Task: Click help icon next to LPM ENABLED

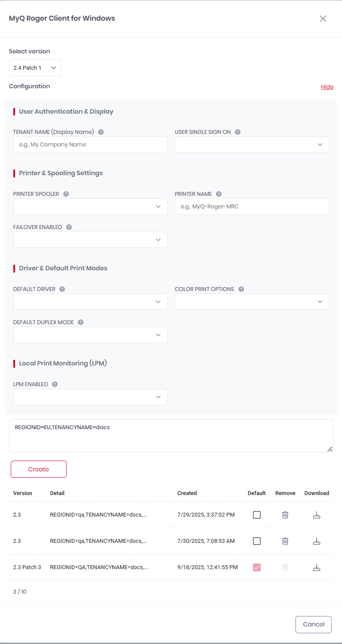Action: 55,384
